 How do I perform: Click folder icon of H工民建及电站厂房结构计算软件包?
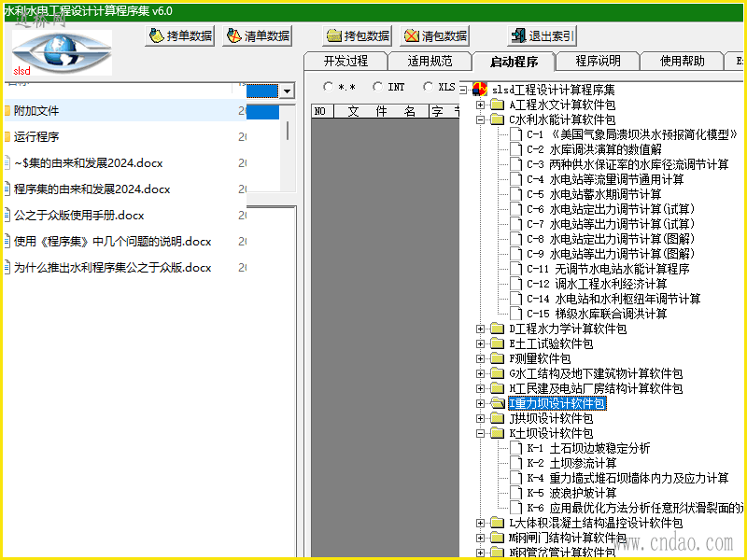(498, 388)
